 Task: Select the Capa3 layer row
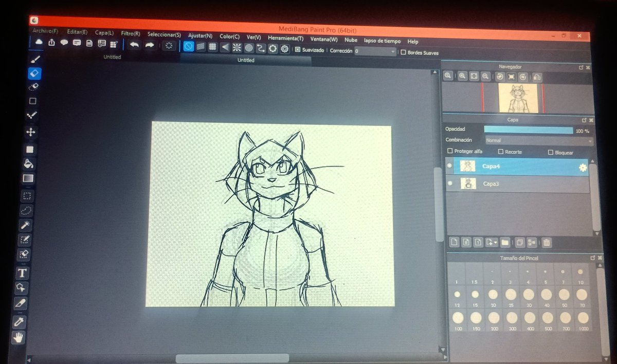[517, 184]
